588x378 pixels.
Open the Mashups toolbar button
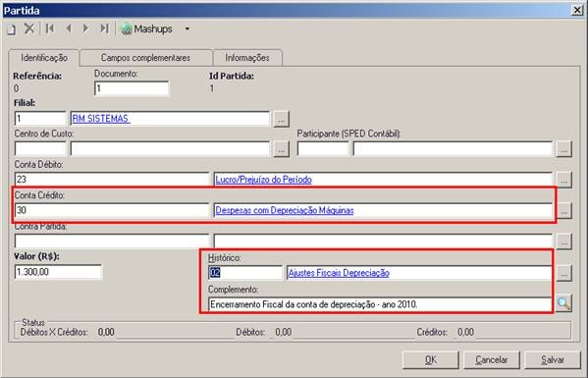coord(146,28)
